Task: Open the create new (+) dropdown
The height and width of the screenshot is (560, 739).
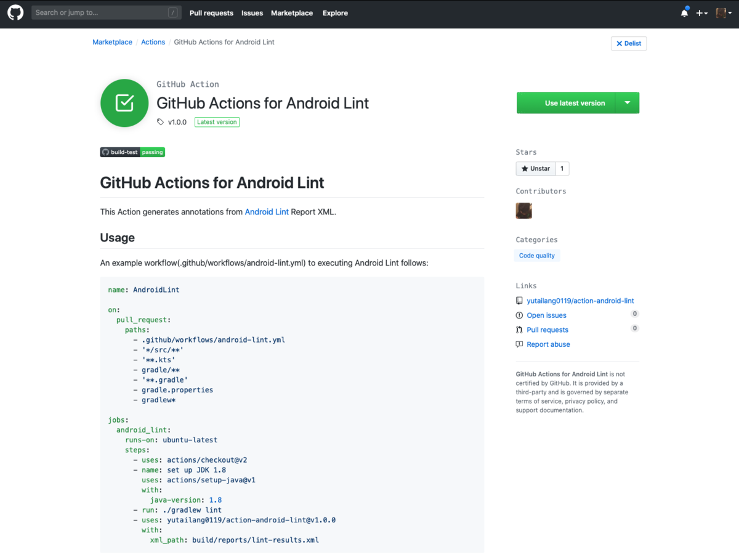Action: [701, 12]
